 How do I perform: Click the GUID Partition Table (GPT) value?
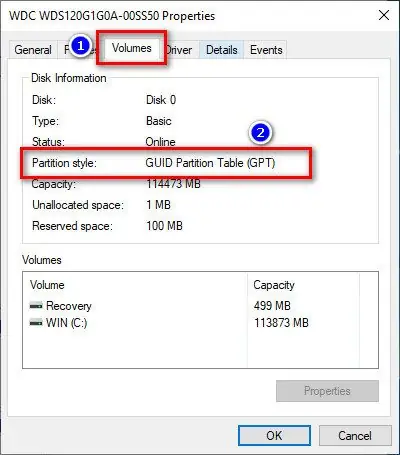(x=210, y=163)
